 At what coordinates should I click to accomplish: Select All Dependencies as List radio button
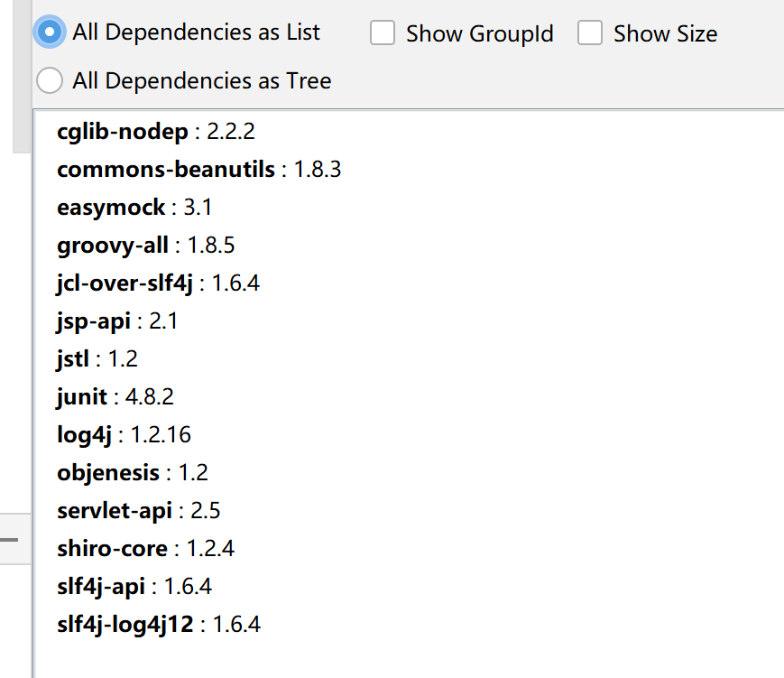[x=50, y=33]
